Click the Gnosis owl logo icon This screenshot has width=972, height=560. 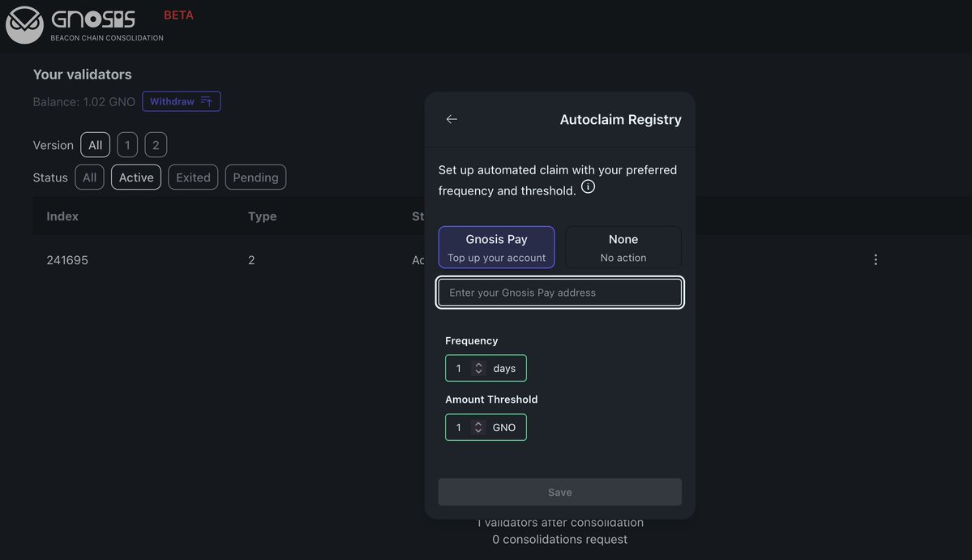[24, 25]
